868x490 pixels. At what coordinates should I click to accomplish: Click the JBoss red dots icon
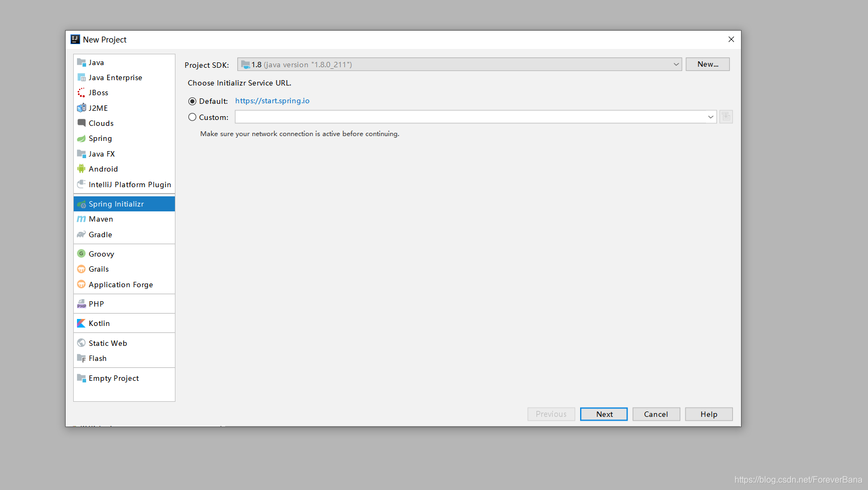[81, 93]
